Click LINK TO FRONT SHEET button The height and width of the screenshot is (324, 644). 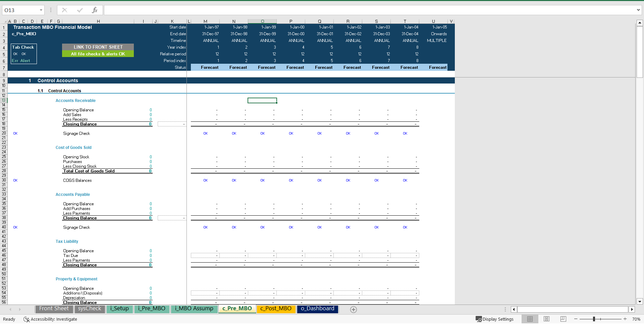[x=98, y=47]
